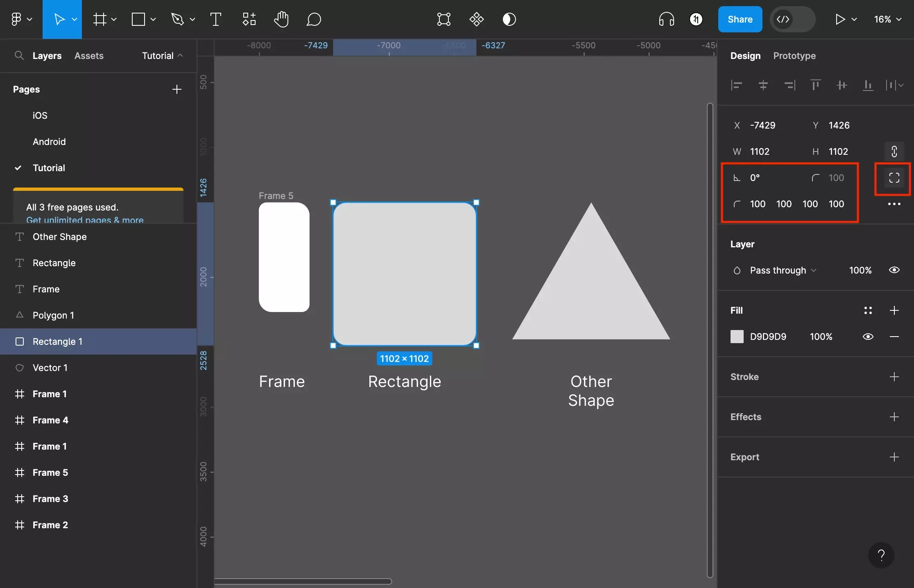The image size is (914, 588).
Task: Click Align top icon
Action: pyautogui.click(x=815, y=85)
